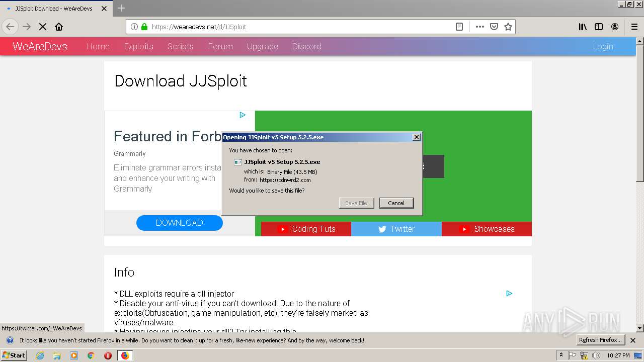Screen dimensions: 644x362
Task: Go to Firefox home page icon
Action: 59,27
